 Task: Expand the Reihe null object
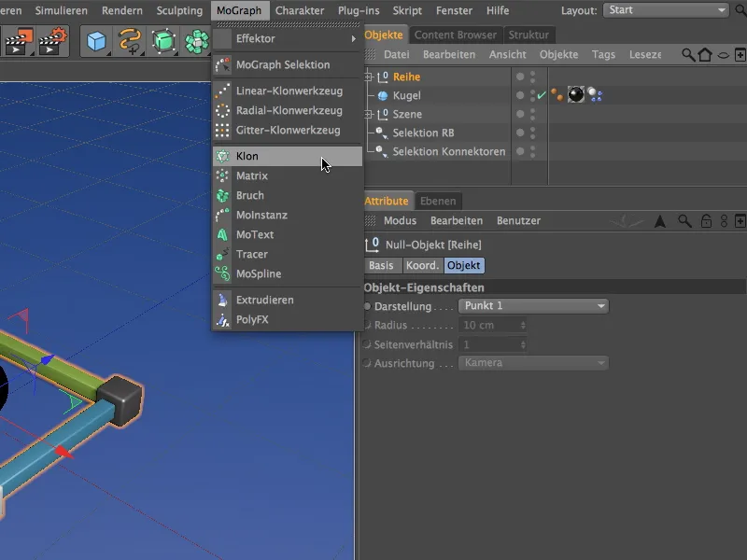[x=368, y=77]
